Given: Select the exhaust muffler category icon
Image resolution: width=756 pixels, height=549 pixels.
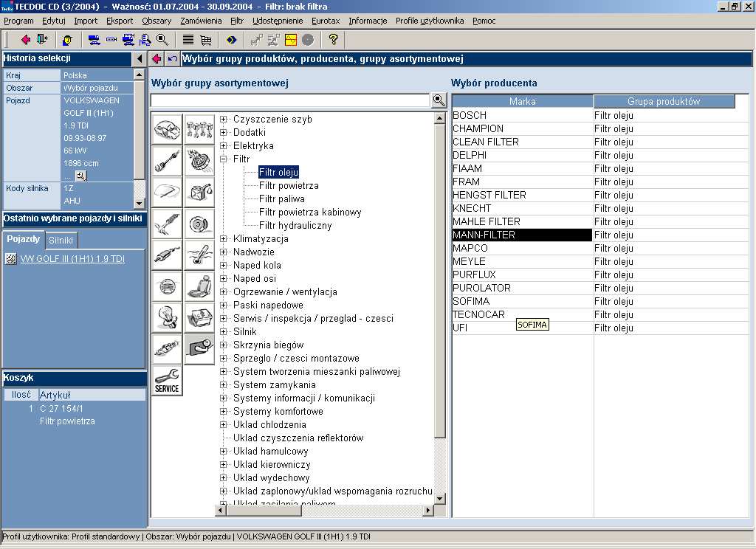Looking at the screenshot, I should coord(167,255).
